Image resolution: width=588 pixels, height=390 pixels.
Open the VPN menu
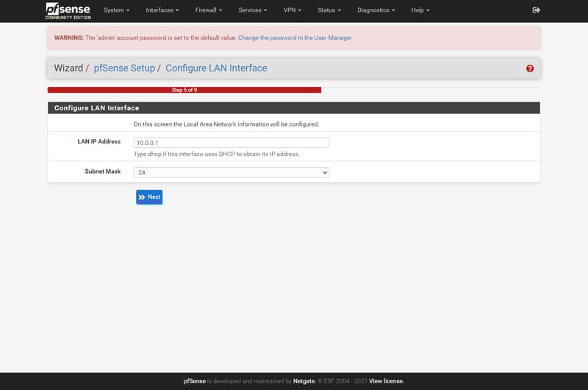pyautogui.click(x=292, y=10)
